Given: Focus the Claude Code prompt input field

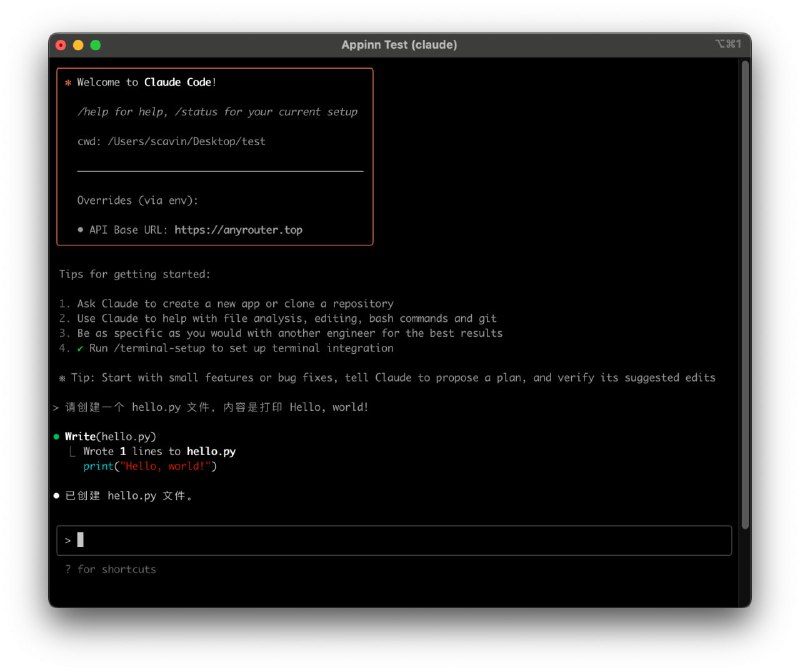Looking at the screenshot, I should click(x=400, y=540).
